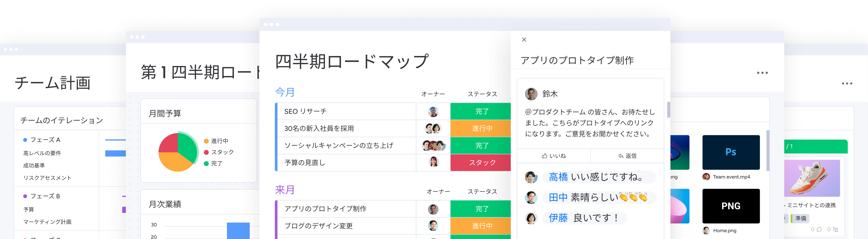Click 伊藤's avatar beside the comment
868x239 pixels.
coord(531,218)
